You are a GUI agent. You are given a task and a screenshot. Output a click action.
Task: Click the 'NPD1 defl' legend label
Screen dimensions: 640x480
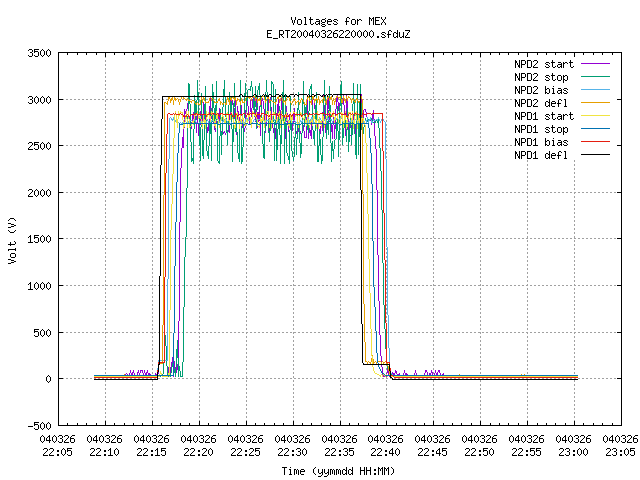pyautogui.click(x=541, y=156)
